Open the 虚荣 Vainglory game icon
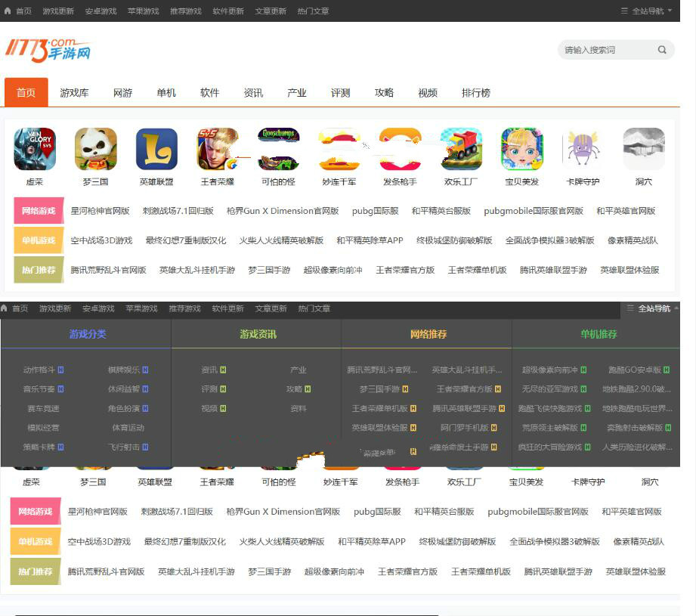Screen dimensions: 696x616 [x=35, y=149]
